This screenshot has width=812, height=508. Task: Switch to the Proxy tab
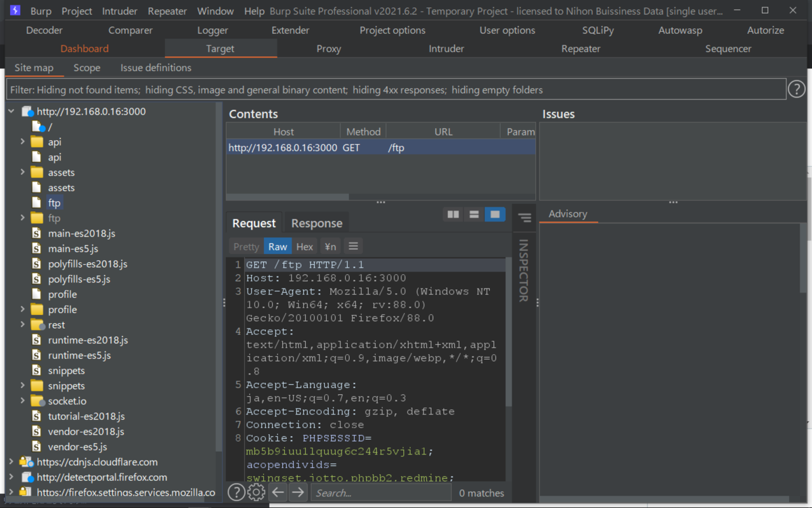click(329, 49)
